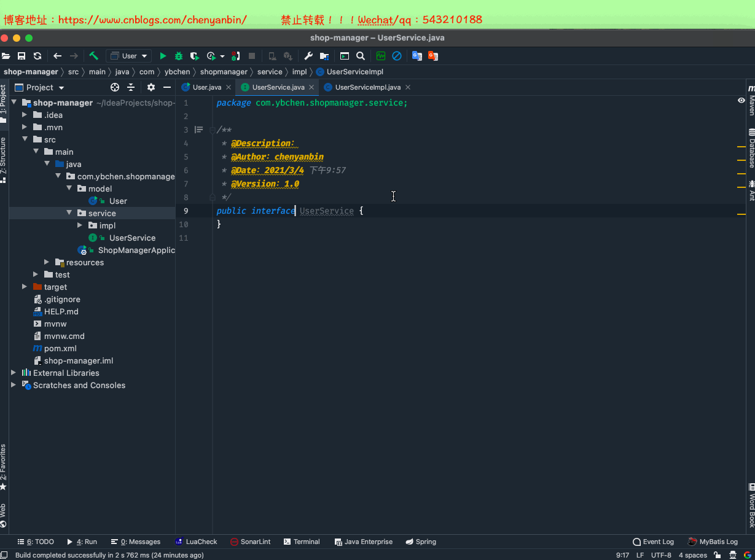This screenshot has width=755, height=560.
Task: Run with coverage shield icon
Action: click(x=195, y=56)
